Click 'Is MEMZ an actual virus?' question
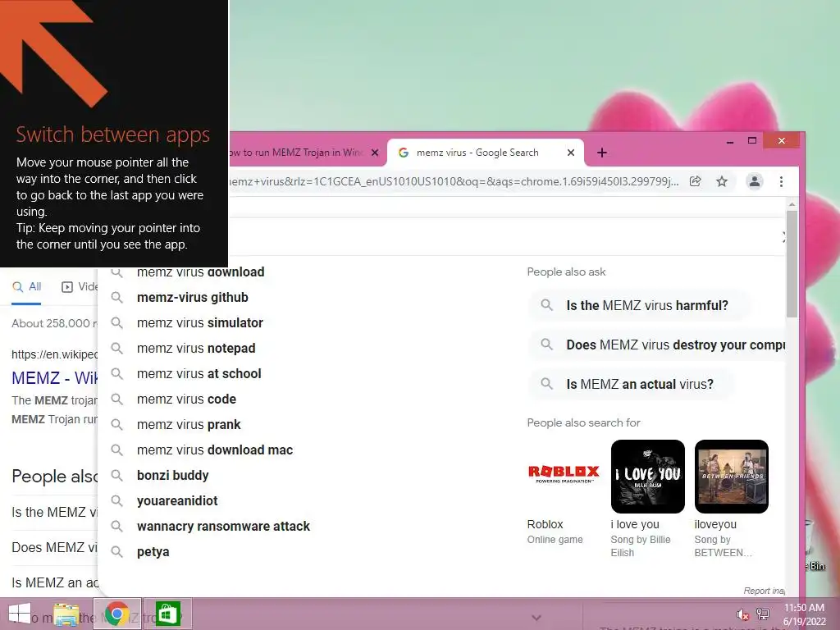This screenshot has height=630, width=840. click(x=631, y=384)
